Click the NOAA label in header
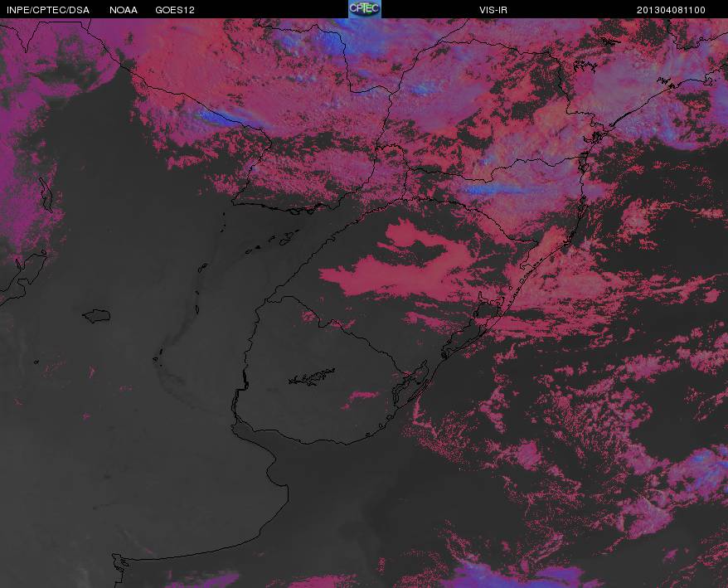This screenshot has height=588, width=728. pyautogui.click(x=124, y=10)
